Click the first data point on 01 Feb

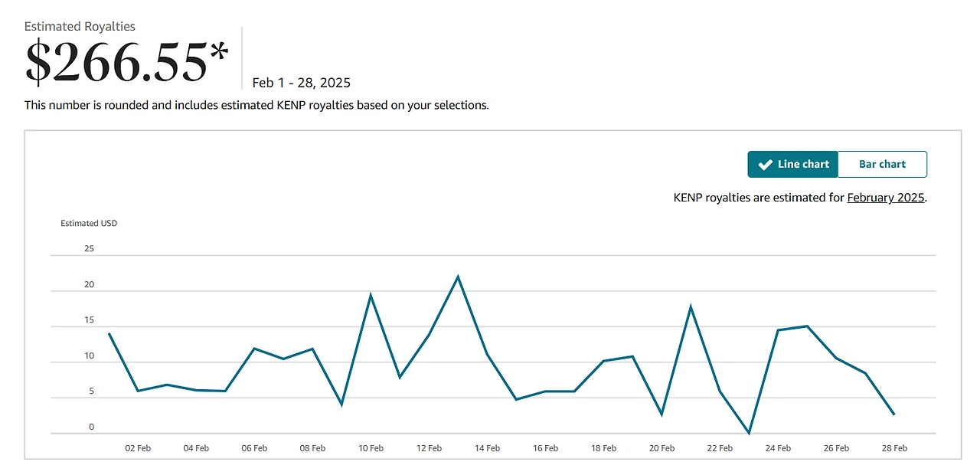point(109,335)
